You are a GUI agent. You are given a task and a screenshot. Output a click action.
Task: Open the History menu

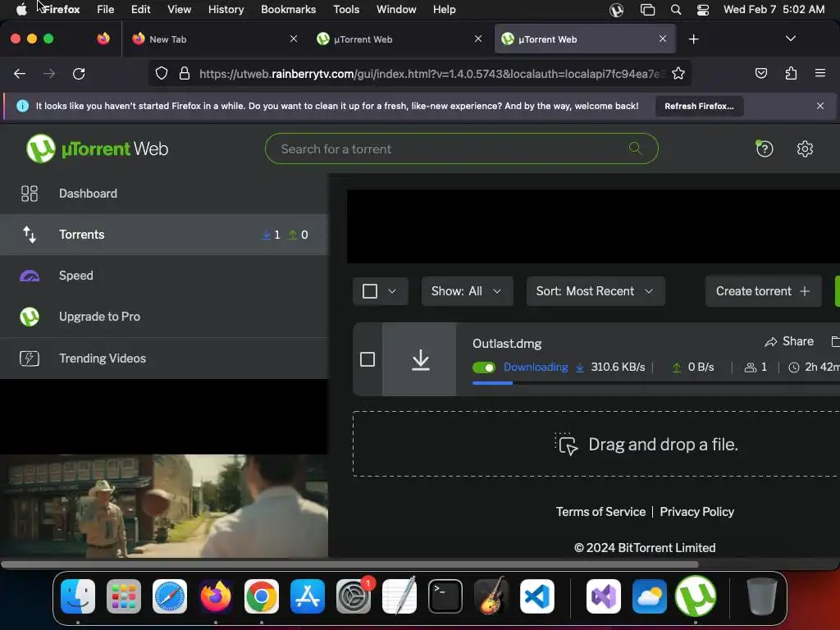click(x=226, y=9)
